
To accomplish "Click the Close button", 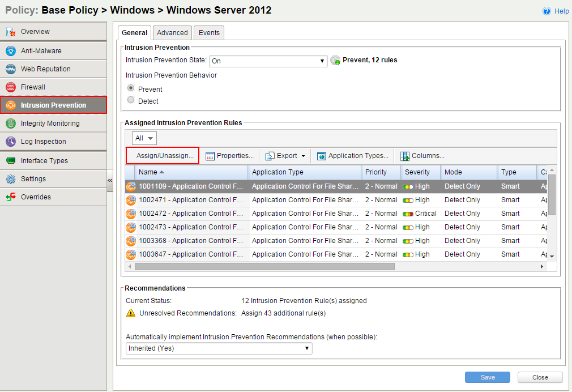I will (x=540, y=377).
